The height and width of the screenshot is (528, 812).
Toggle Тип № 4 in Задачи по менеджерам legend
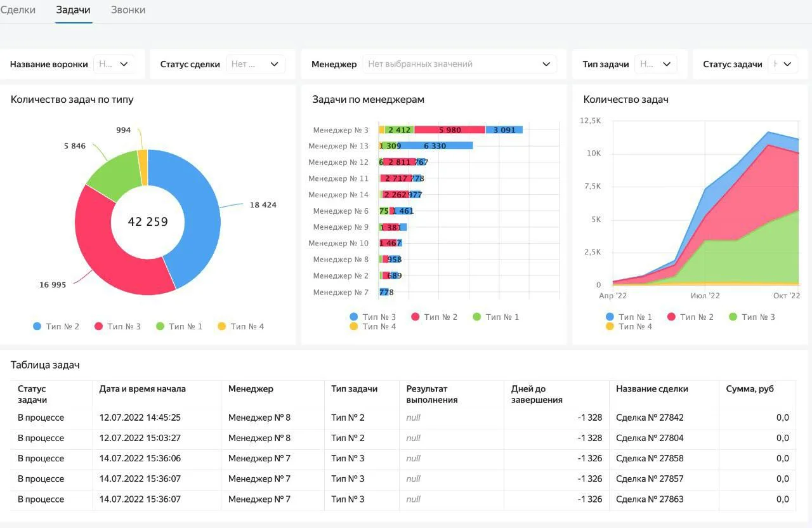coord(372,326)
